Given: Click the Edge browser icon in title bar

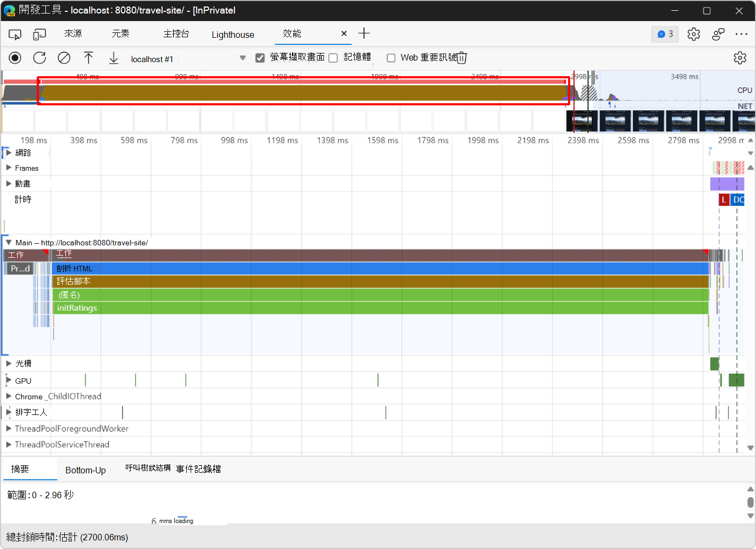Looking at the screenshot, I should [x=9, y=10].
